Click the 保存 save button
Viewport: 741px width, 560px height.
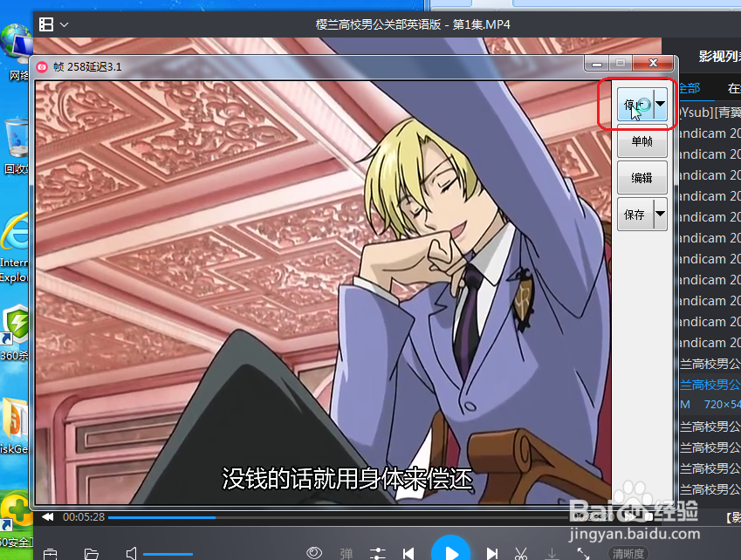point(635,215)
